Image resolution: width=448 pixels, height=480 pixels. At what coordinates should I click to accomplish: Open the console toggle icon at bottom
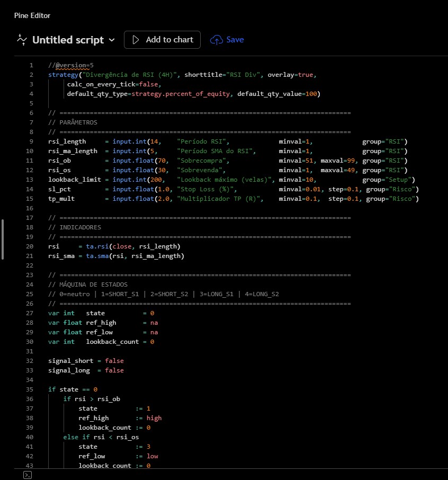click(28, 475)
